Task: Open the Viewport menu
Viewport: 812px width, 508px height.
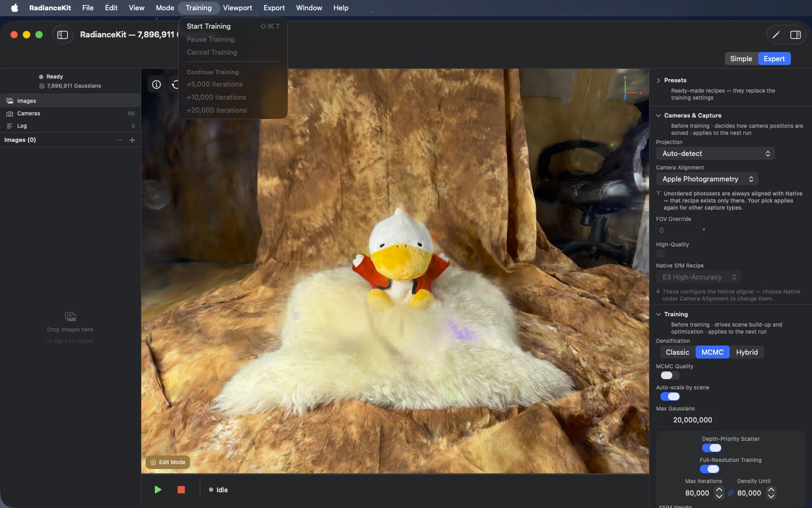Action: pos(238,8)
